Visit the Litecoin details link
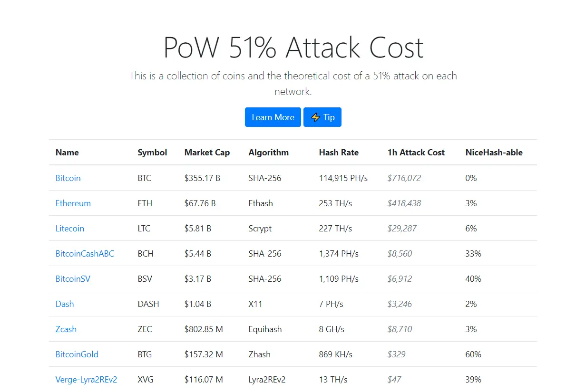This screenshot has width=566, height=392. 69,229
